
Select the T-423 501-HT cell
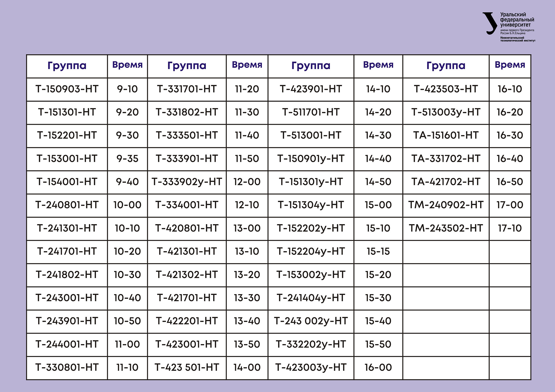click(x=187, y=367)
